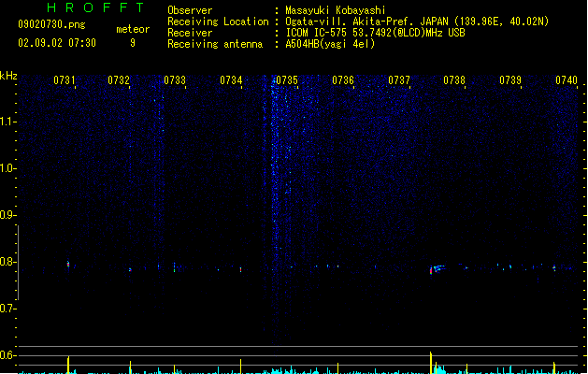Click the 0735 time marker
The height and width of the screenshot is (374, 588).
[287, 80]
